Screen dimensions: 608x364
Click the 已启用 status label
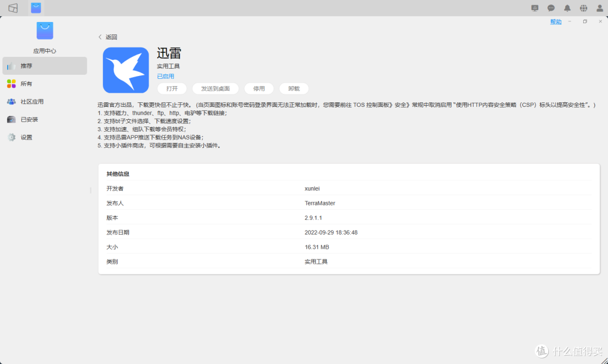(x=166, y=77)
